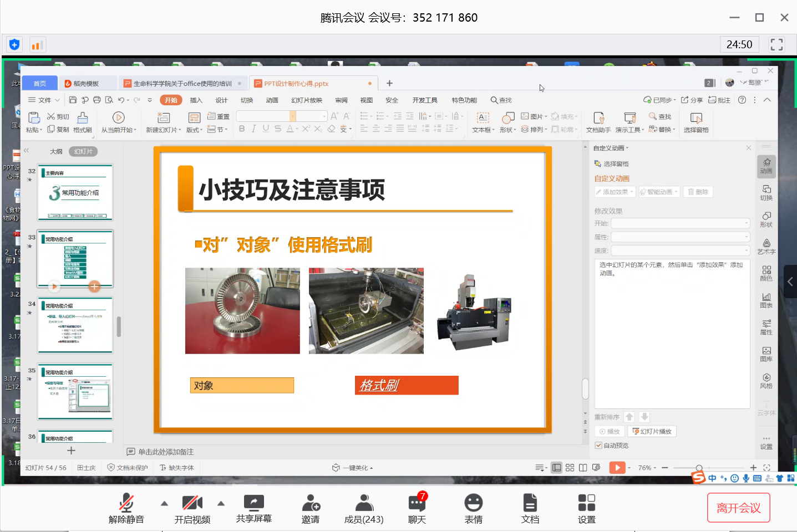Viewport: 797px width, 532px height.
Task: Open the 表情 emoji reactions
Action: click(473, 503)
